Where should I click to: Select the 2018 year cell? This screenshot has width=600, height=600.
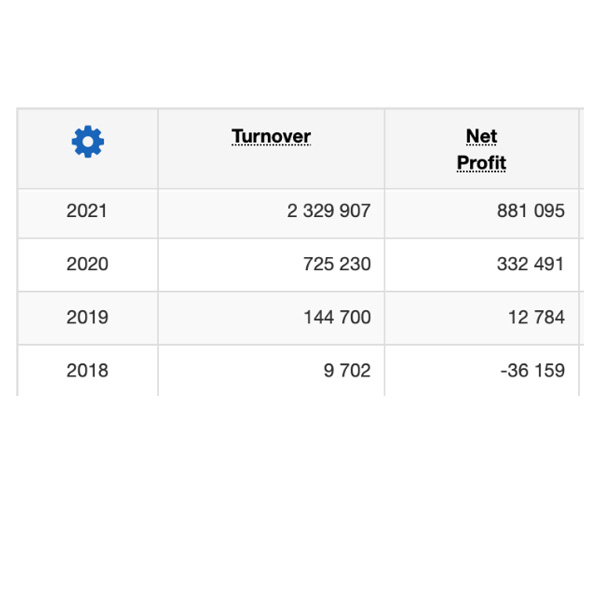click(87, 370)
